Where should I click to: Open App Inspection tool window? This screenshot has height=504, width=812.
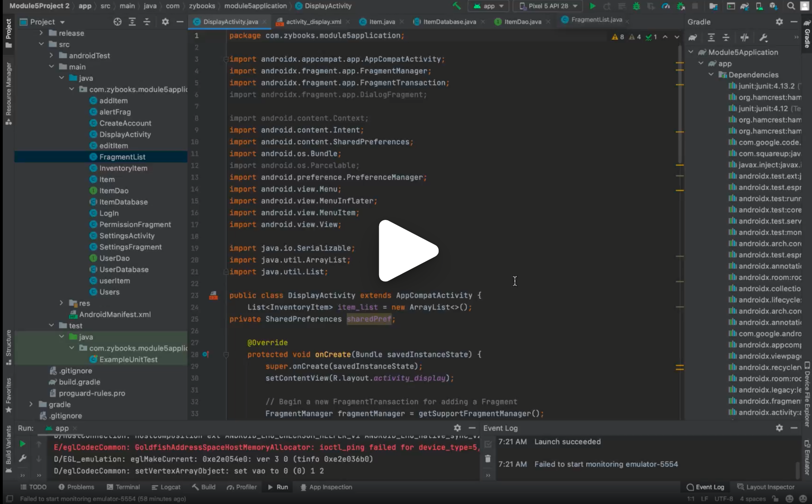coord(326,487)
